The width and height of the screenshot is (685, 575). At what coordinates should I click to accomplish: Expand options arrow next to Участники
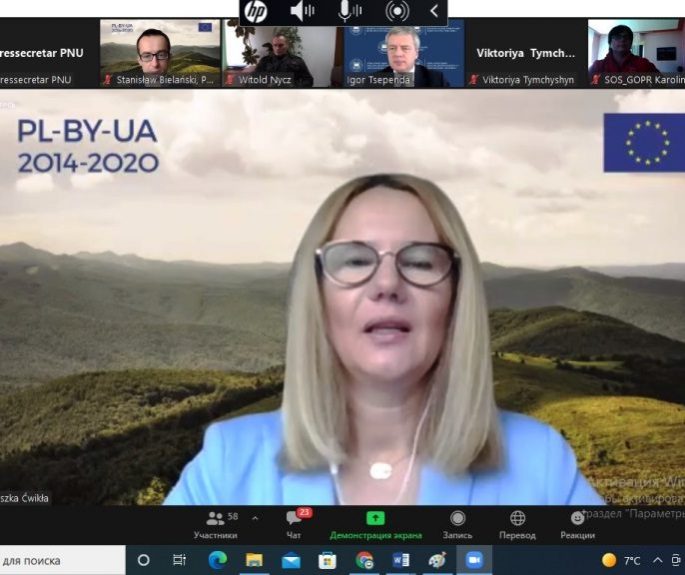click(x=254, y=518)
